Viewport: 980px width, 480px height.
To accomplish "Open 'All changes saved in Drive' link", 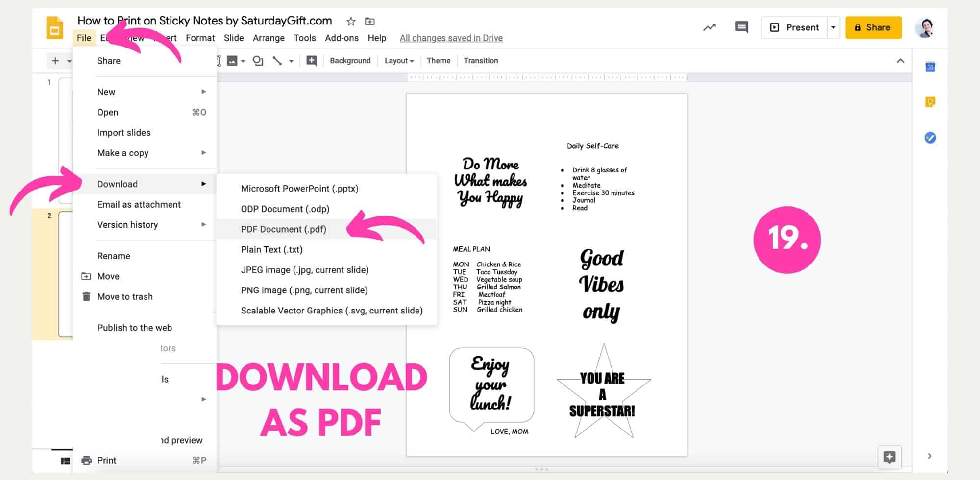I will tap(451, 38).
